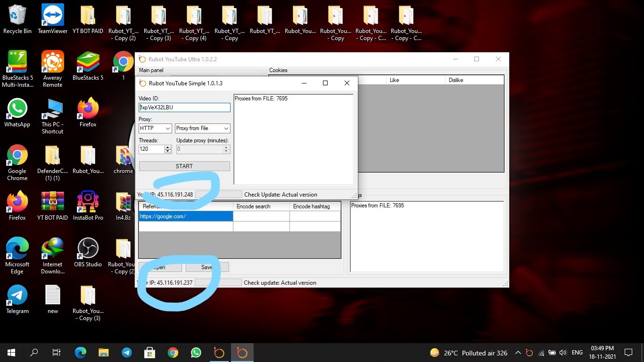Image resolution: width=644 pixels, height=362 pixels.
Task: Click into the Video ID text field
Action: [184, 107]
